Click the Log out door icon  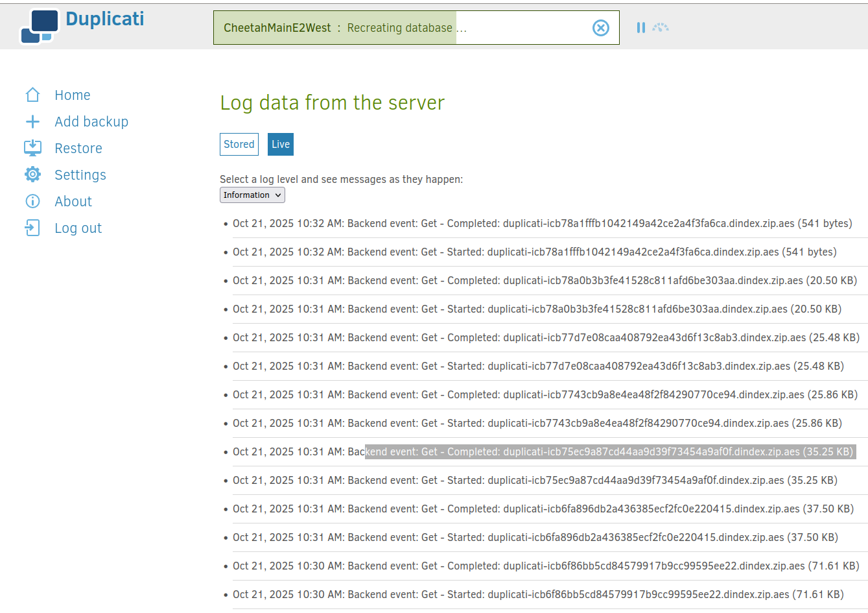32,228
